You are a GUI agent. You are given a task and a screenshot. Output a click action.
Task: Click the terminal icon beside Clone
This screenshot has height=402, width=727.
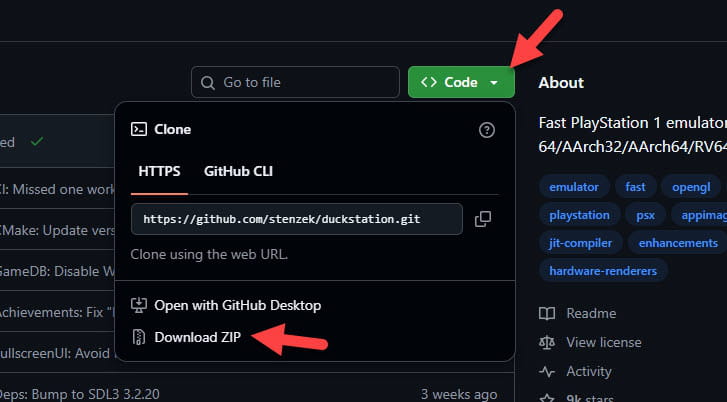coord(139,129)
